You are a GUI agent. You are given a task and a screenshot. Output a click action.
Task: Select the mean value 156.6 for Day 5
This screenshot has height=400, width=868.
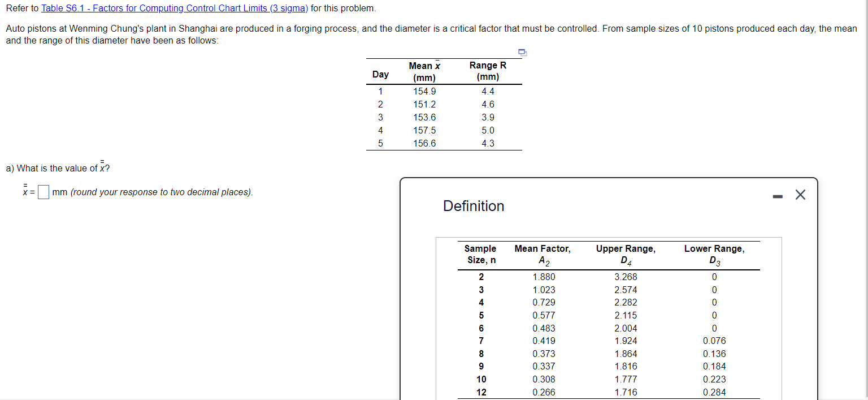point(424,143)
